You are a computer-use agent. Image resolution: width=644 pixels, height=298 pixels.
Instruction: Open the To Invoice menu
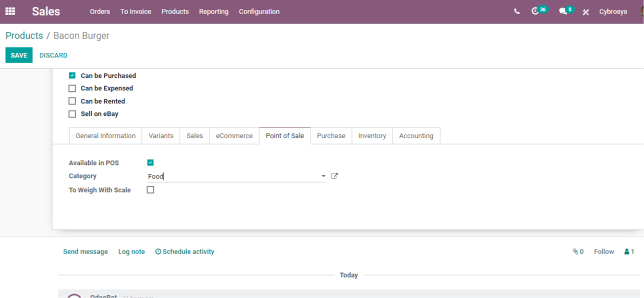click(x=136, y=11)
